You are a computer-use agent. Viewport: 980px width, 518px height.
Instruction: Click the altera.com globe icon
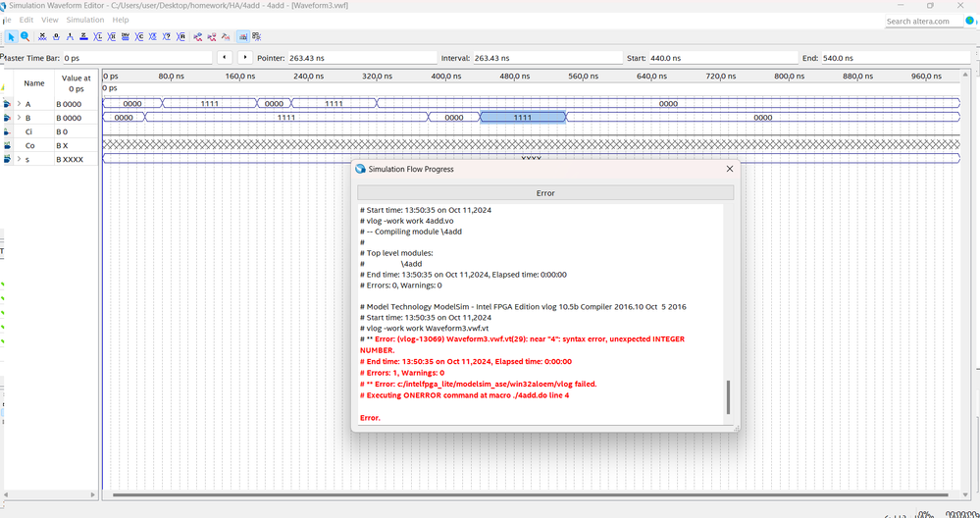(x=969, y=21)
